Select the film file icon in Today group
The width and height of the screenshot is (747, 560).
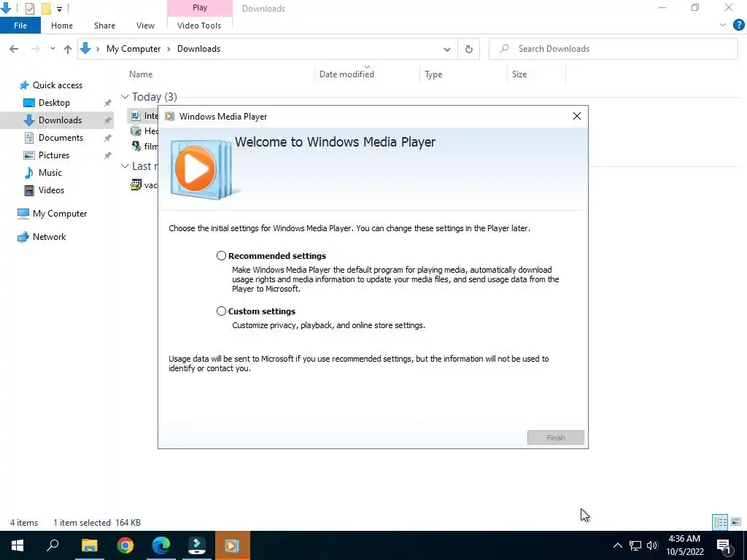point(136,146)
